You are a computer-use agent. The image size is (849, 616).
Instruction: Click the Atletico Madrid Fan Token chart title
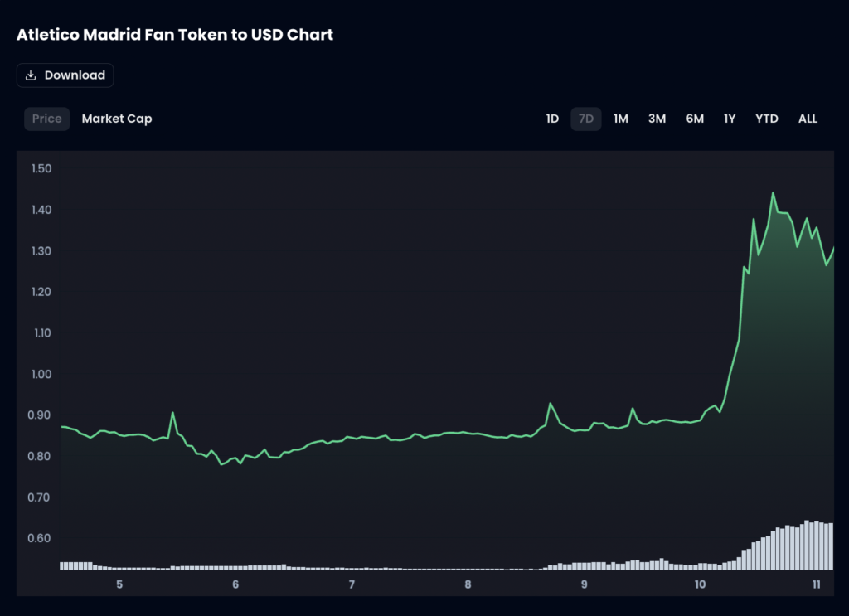tap(175, 35)
